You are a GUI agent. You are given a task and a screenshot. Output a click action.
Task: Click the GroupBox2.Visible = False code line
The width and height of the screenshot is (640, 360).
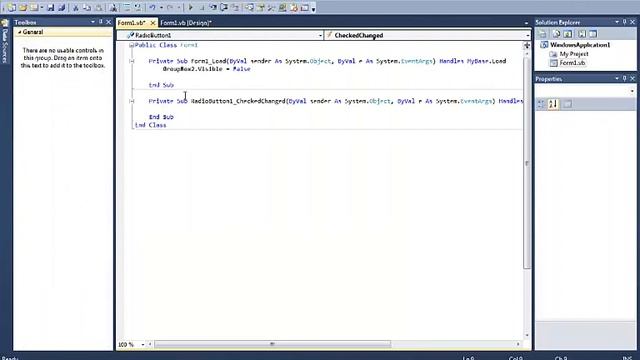click(x=207, y=69)
